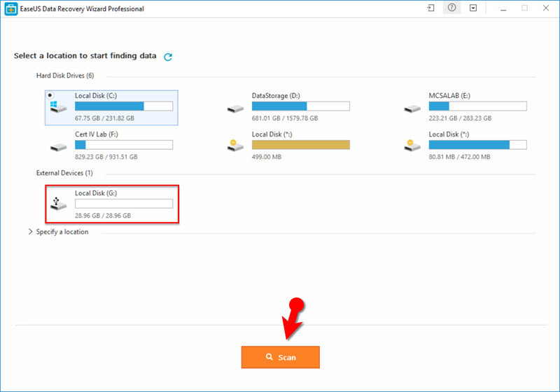This screenshot has height=392, width=560.
Task: Click the import/login icon in title bar
Action: [x=430, y=8]
